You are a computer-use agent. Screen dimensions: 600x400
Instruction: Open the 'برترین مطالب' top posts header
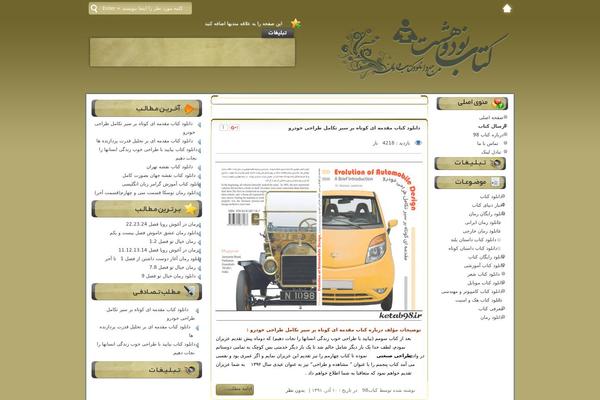point(147,209)
